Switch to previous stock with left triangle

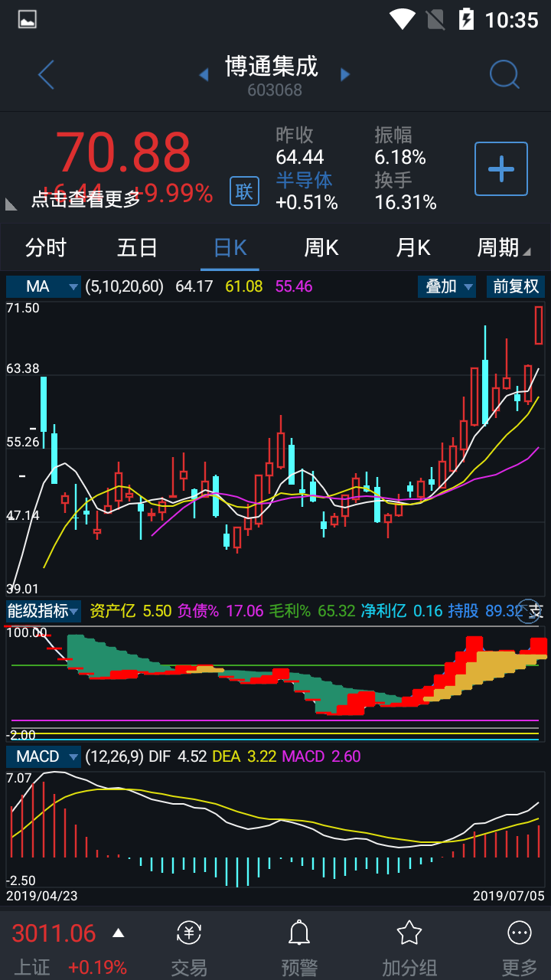pyautogui.click(x=204, y=74)
